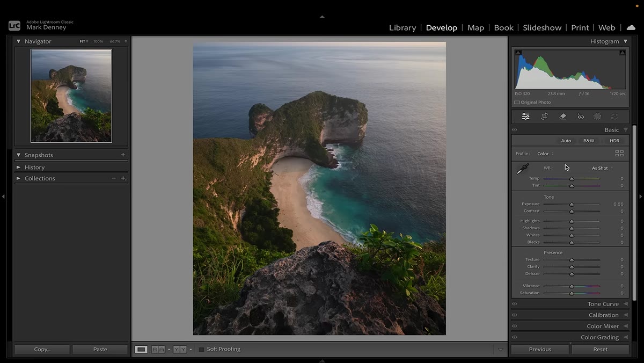
Task: Click the Copy... settings button
Action: [42, 350]
